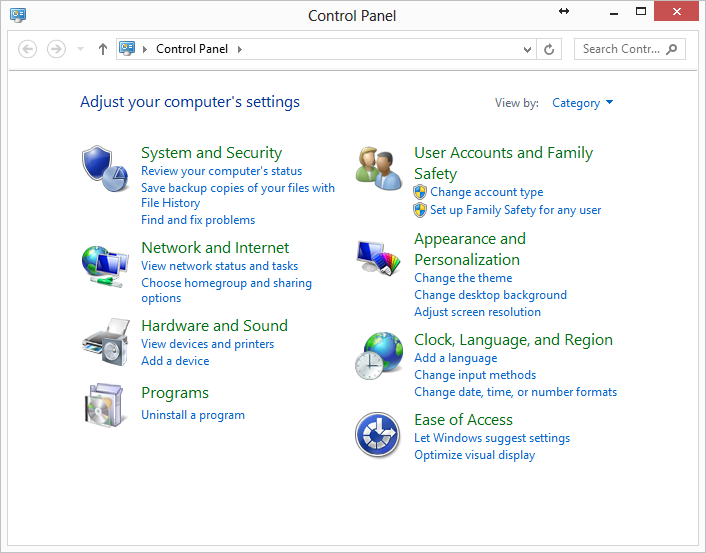Open the recent locations dropdown arrow
706x553 pixels.
click(80, 49)
